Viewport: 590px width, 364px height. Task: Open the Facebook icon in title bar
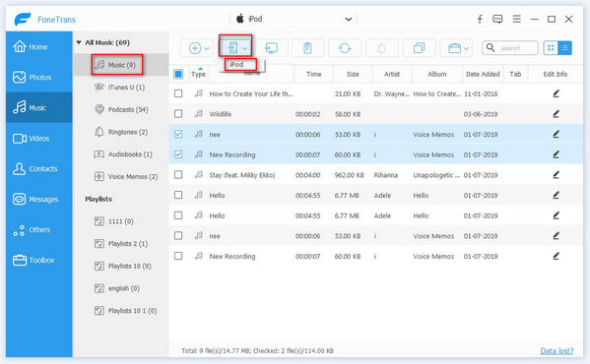[x=480, y=19]
